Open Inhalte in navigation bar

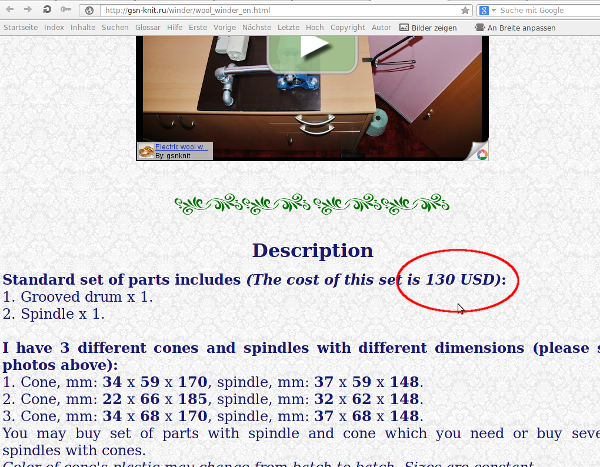coord(83,28)
